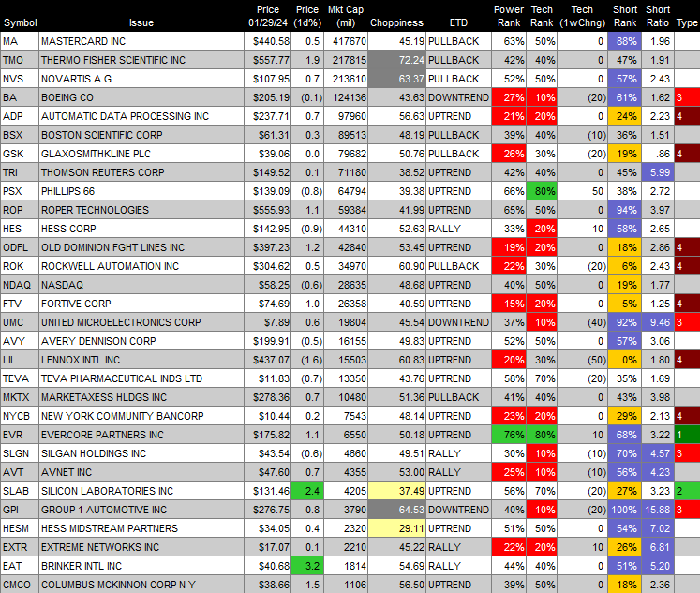700x593 pixels.
Task: Click the PSX tech change value 50
Action: (582, 191)
